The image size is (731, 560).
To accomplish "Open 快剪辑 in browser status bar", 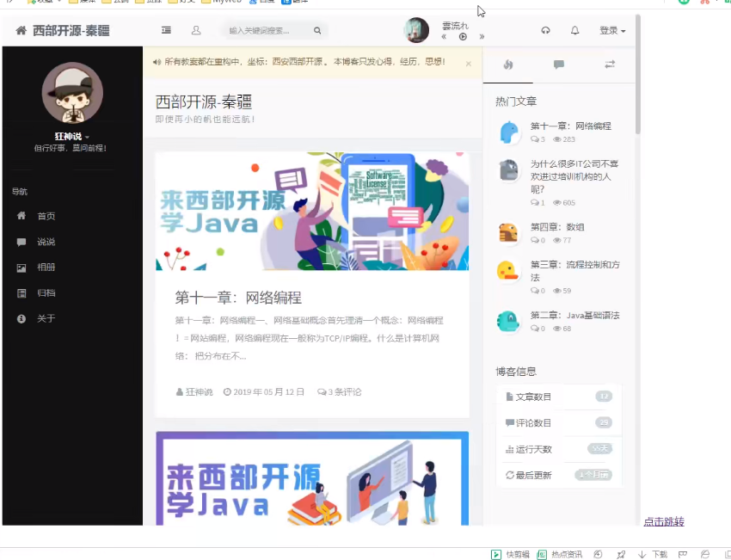I will click(x=510, y=554).
